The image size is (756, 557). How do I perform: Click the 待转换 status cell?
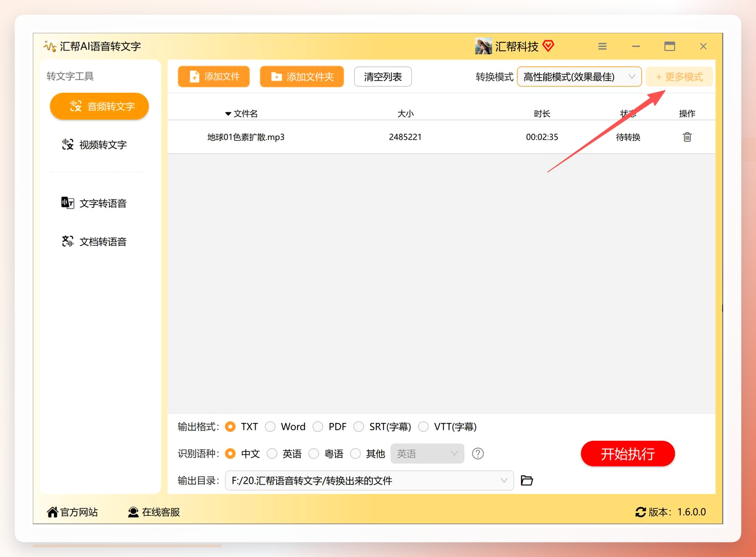(628, 137)
